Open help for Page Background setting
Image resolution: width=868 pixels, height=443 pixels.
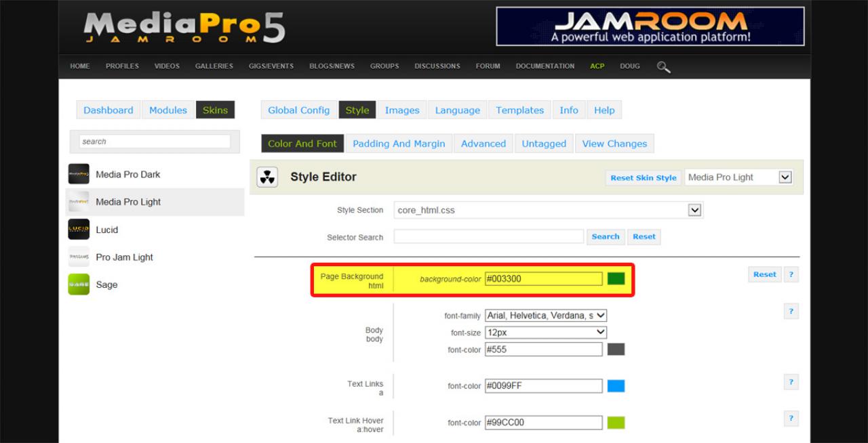791,274
